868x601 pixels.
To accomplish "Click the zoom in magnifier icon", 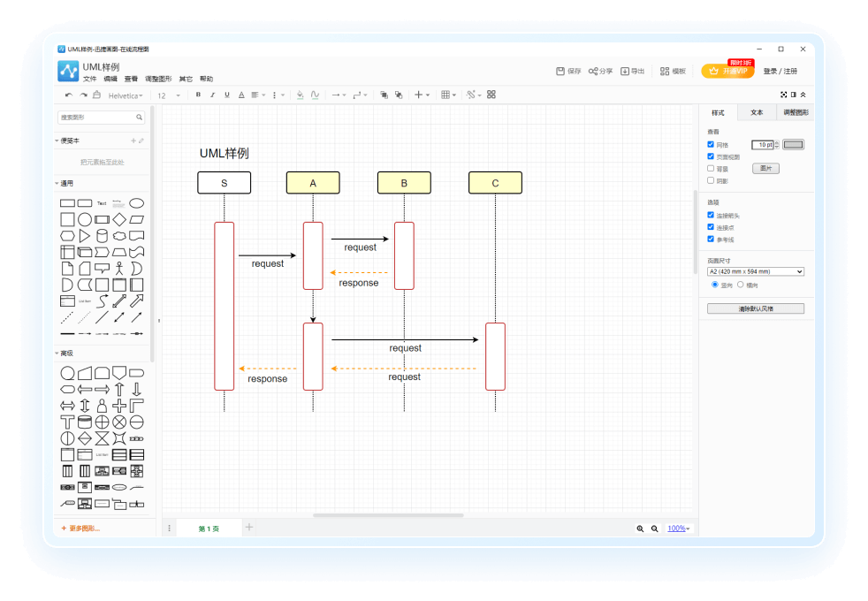I will pos(640,529).
